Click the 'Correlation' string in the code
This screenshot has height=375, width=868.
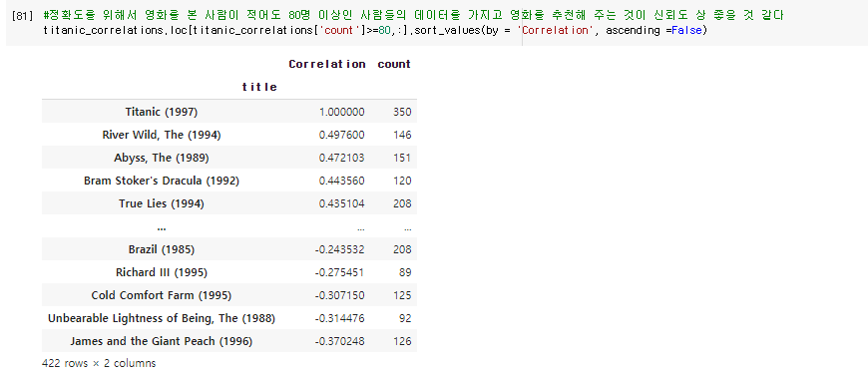pos(557,30)
